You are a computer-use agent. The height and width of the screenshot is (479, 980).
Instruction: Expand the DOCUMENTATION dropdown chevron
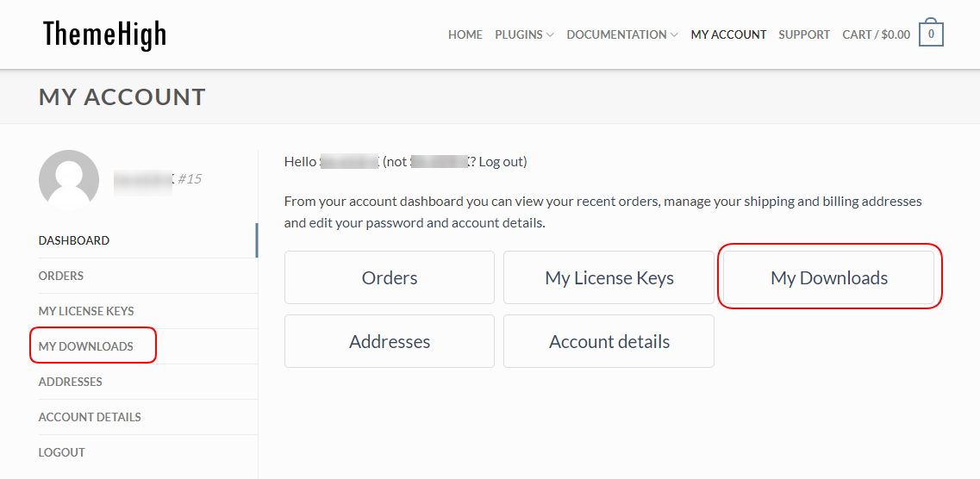674,35
